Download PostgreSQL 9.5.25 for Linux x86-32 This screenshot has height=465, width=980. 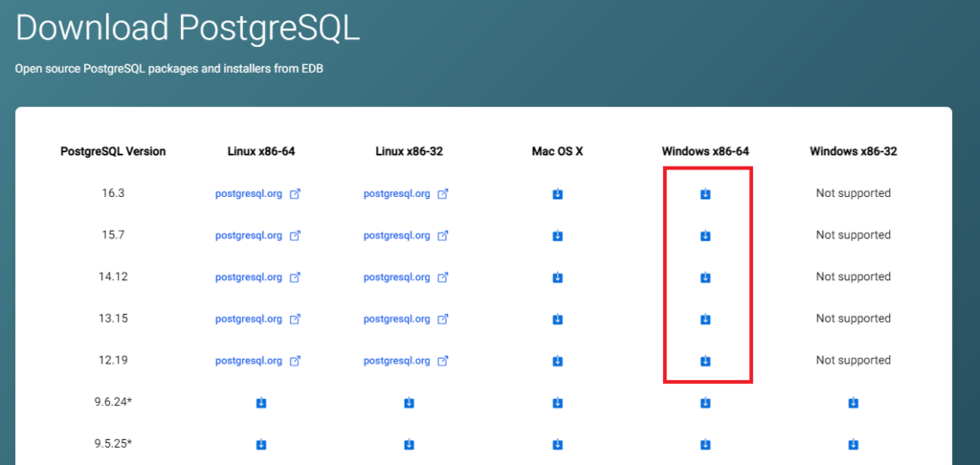point(409,444)
